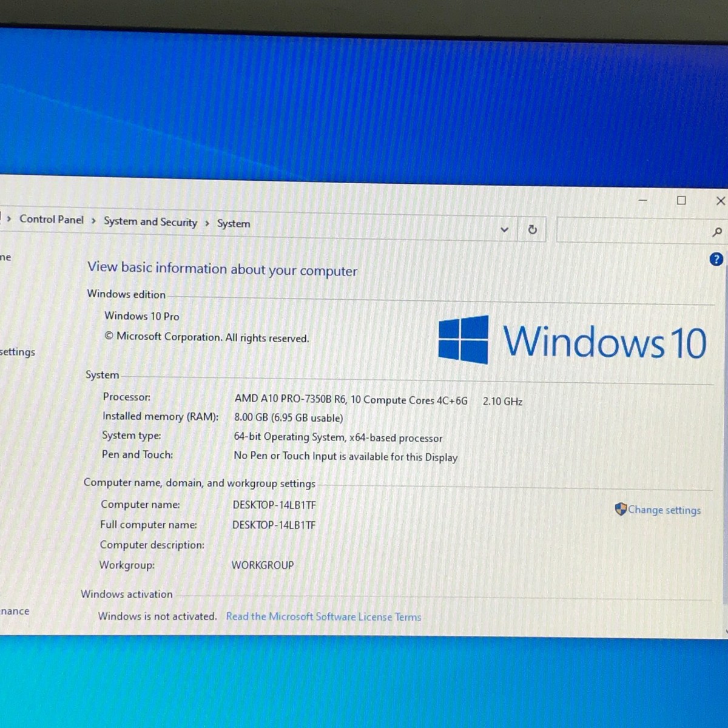This screenshot has height=728, width=728.
Task: Open the Security and Maintenance sidebar link
Action: (13, 611)
